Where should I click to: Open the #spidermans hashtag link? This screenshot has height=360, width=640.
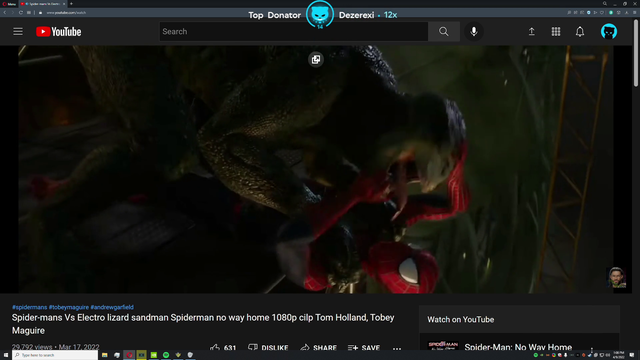pyautogui.click(x=29, y=307)
